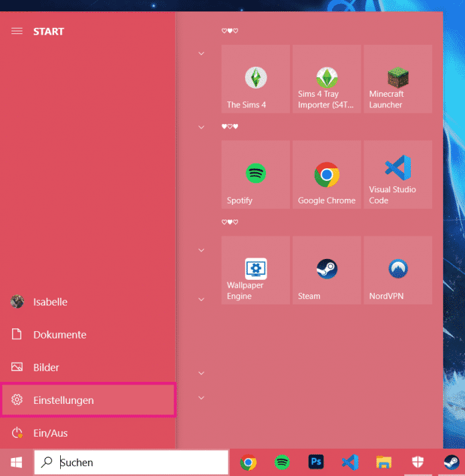This screenshot has height=476, width=465.
Task: Open the Steam start menu tile
Action: [327, 270]
